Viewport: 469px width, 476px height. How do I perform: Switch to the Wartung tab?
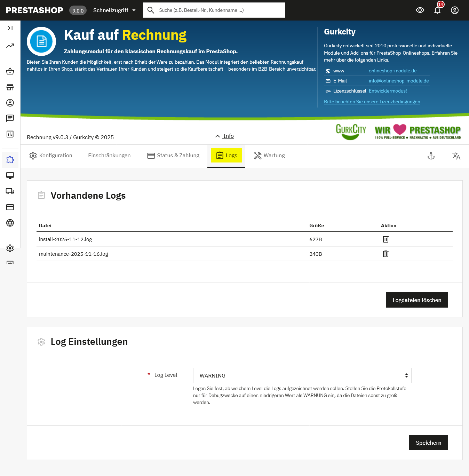click(x=269, y=156)
